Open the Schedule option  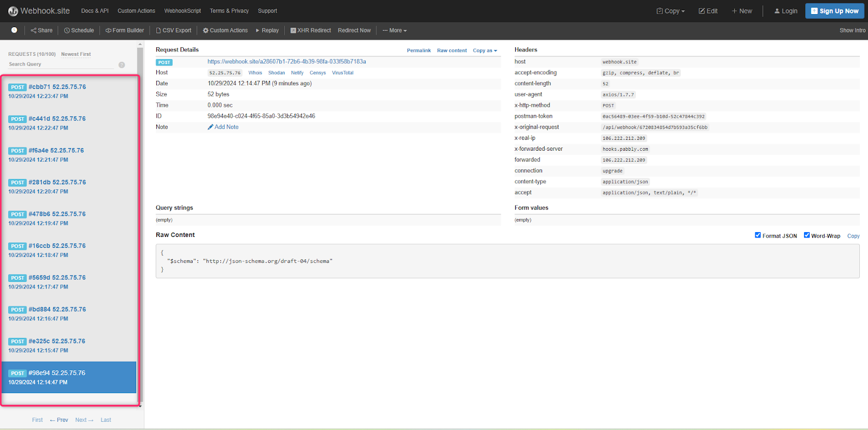pos(79,30)
